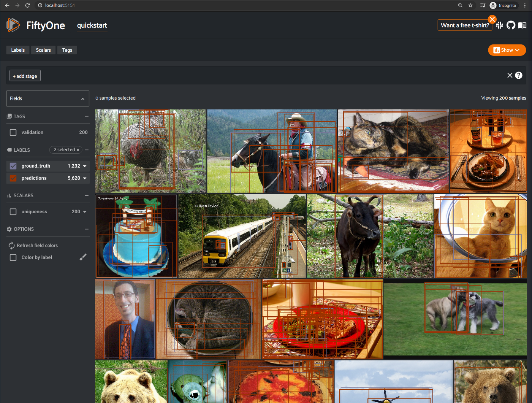The image size is (532, 403).
Task: Open the smiling man in suit sample
Action: [x=125, y=319]
